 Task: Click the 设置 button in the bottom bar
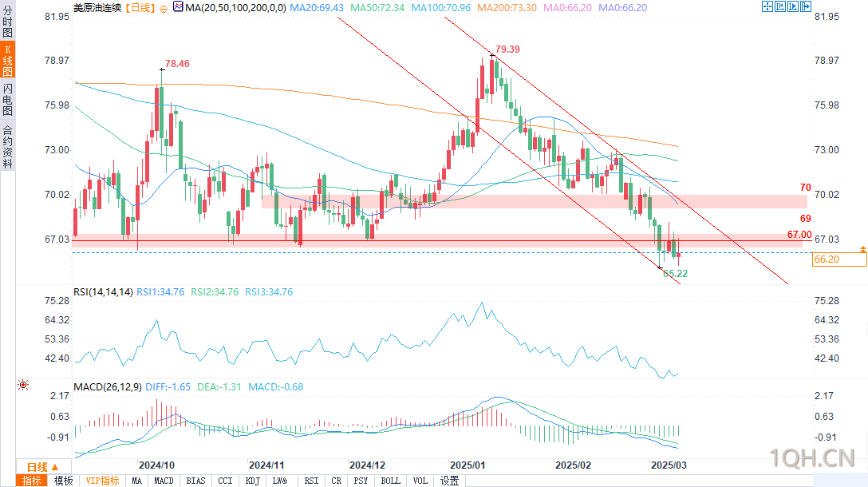click(x=449, y=481)
